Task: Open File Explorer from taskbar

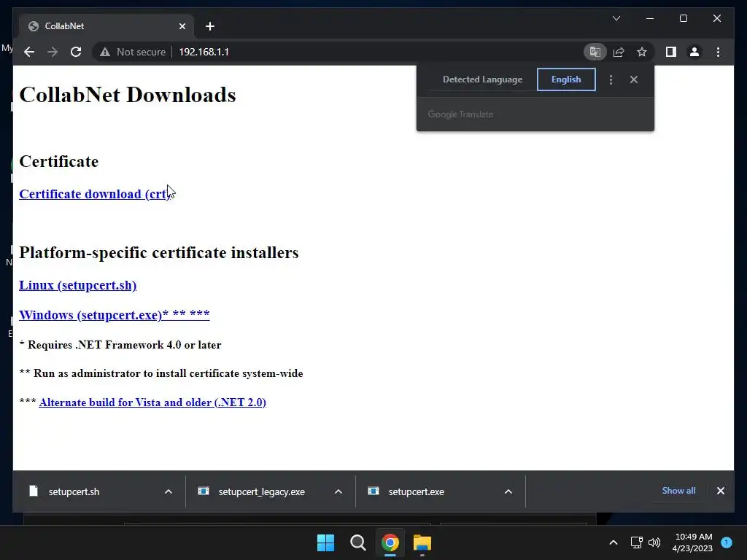Action: click(422, 542)
